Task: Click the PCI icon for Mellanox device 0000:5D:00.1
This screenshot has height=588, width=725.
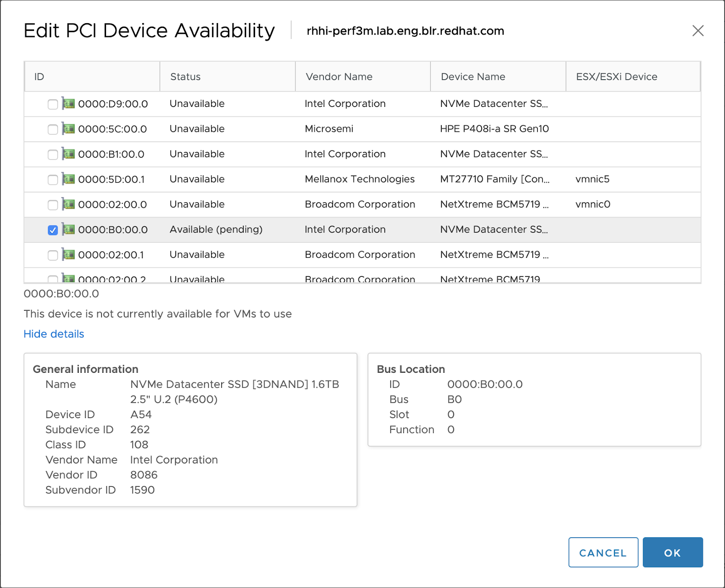Action: [x=69, y=179]
